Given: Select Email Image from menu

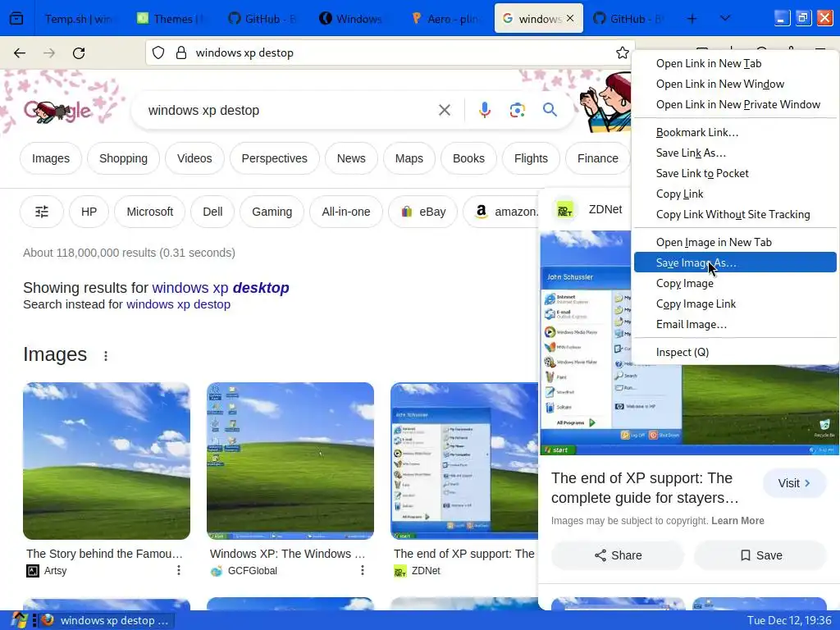Looking at the screenshot, I should tap(735, 324).
